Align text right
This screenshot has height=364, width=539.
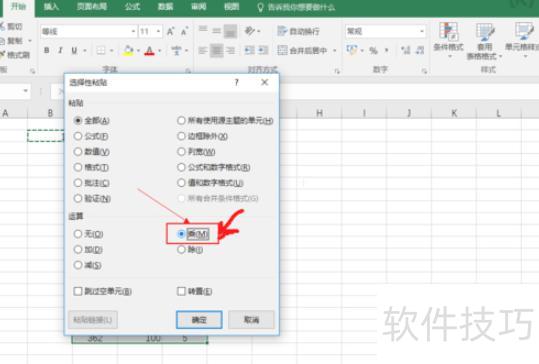230,51
